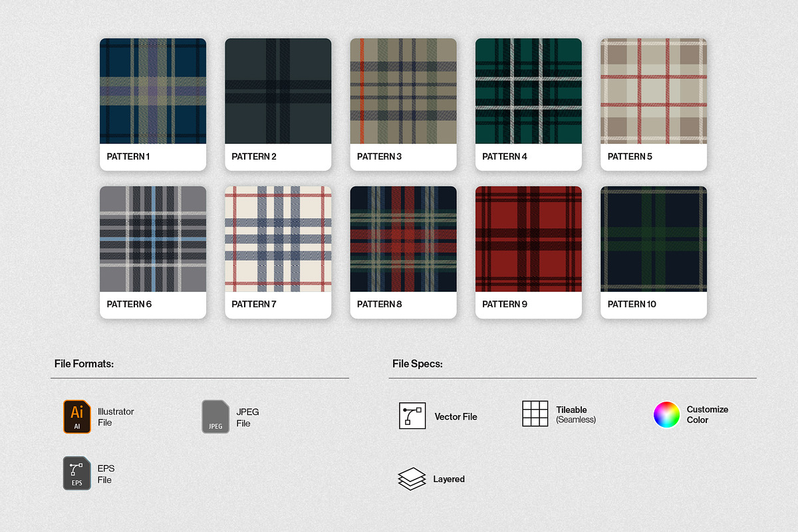Click the Pattern 7 cream plaid swatch

coord(277,239)
